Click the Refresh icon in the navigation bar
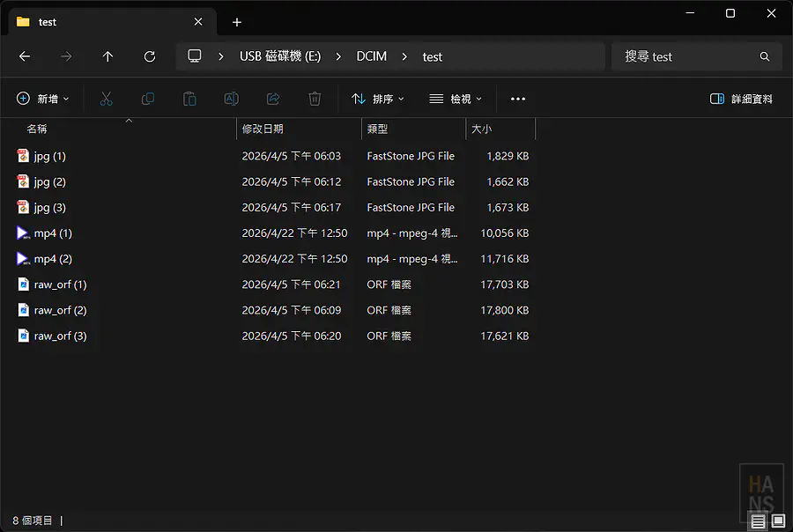Image resolution: width=793 pixels, height=532 pixels. [x=149, y=55]
